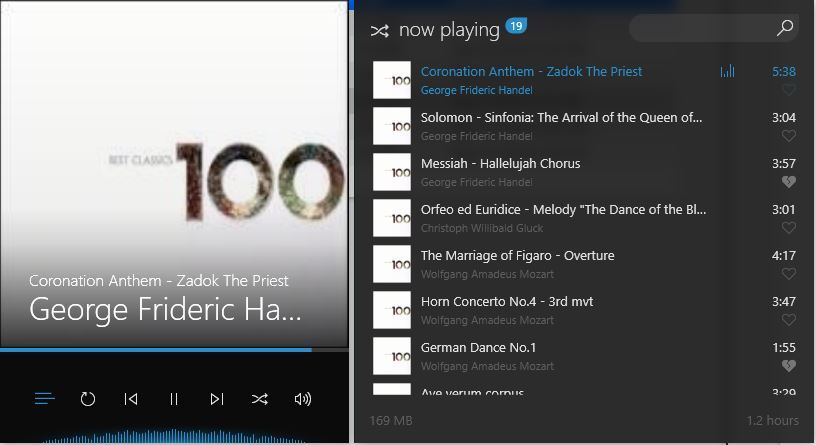Toggle heart for Messiah - Hallelujah Chorus

788,182
